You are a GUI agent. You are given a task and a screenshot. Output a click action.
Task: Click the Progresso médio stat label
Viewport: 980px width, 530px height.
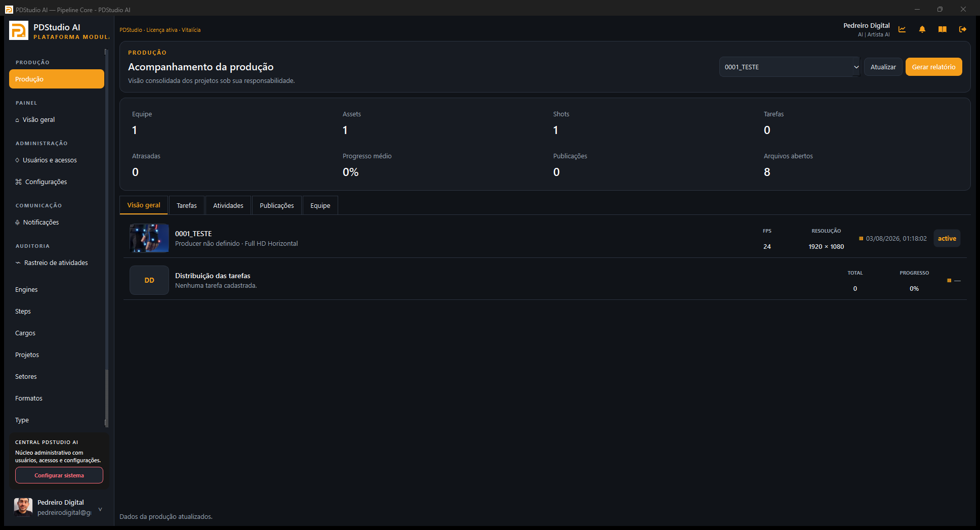click(x=367, y=156)
